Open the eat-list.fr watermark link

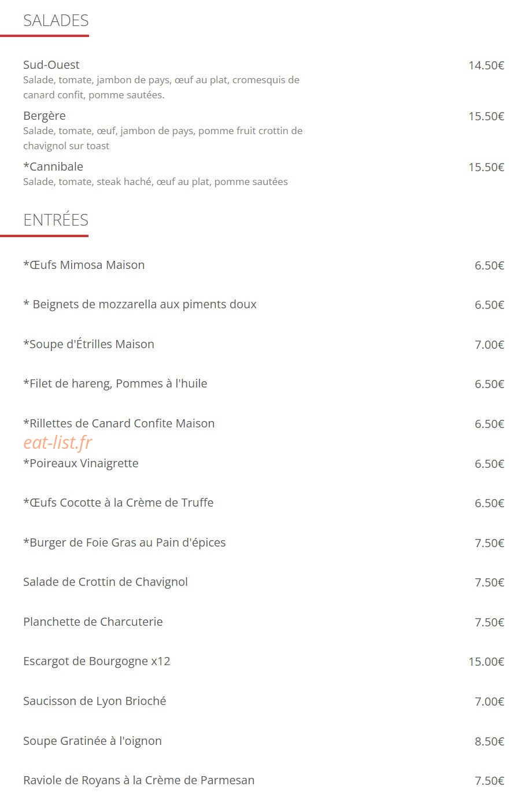[58, 442]
